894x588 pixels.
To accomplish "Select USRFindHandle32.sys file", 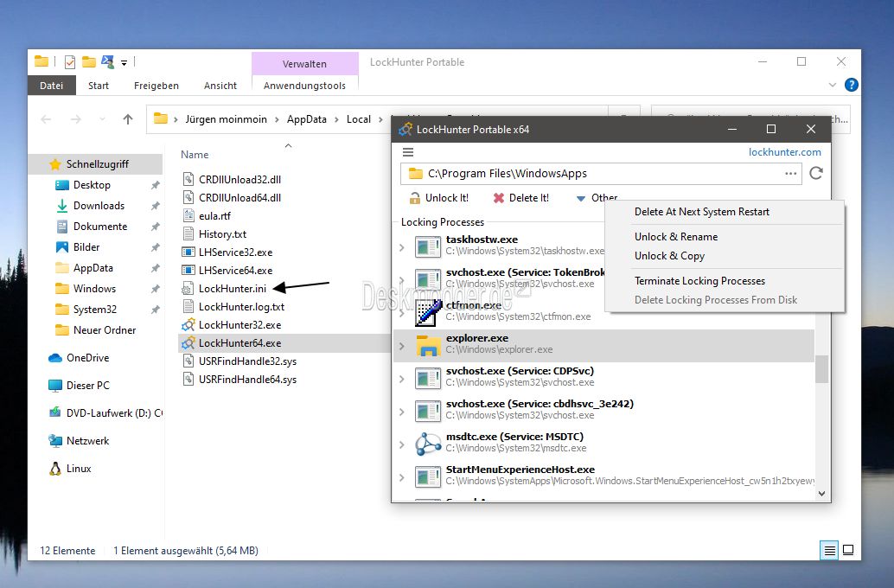I will [x=247, y=361].
